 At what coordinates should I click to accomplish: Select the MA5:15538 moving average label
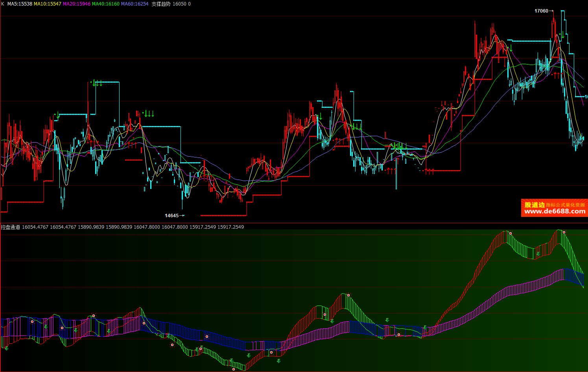pos(20,4)
